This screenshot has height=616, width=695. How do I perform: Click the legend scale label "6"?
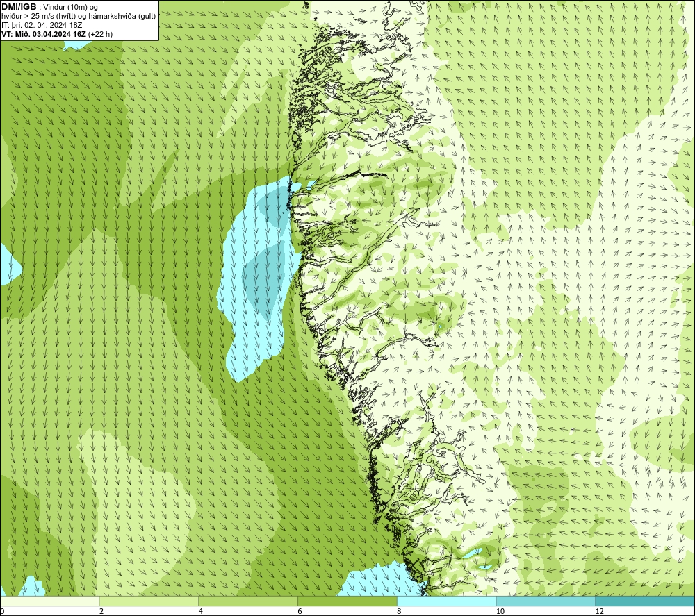pyautogui.click(x=300, y=611)
